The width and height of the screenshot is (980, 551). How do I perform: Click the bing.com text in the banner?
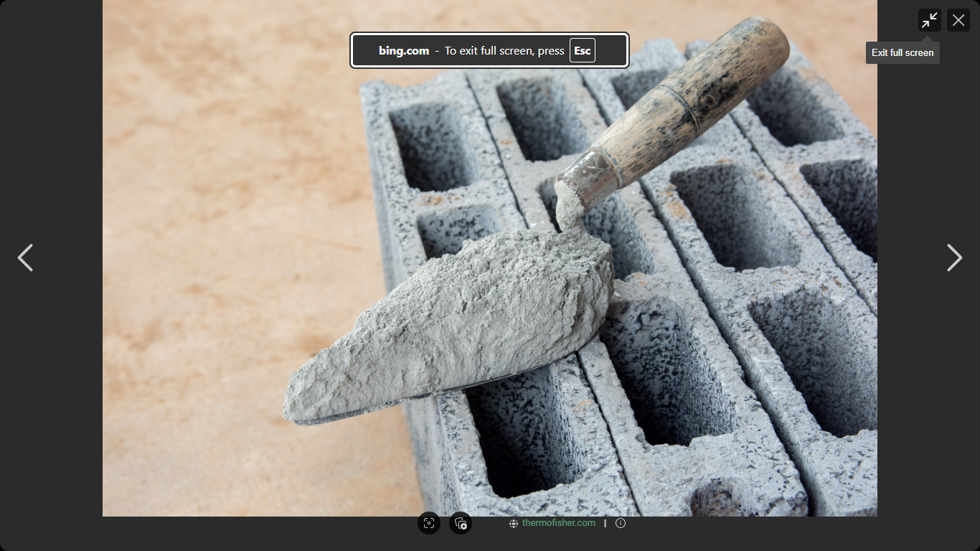point(404,50)
